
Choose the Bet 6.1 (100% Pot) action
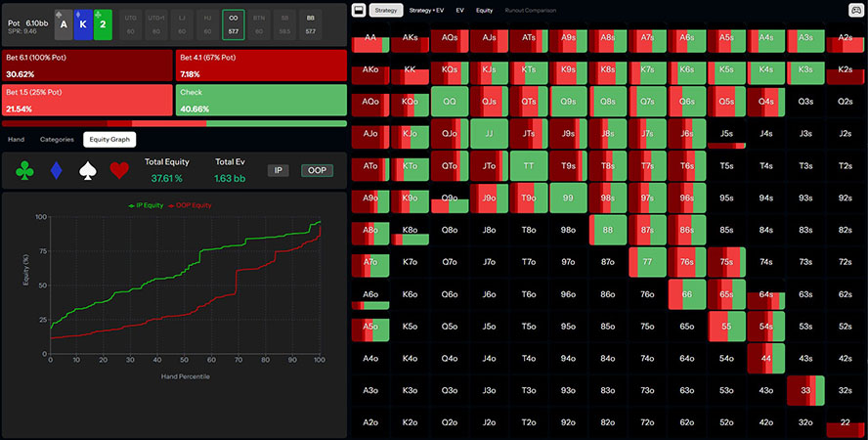88,66
